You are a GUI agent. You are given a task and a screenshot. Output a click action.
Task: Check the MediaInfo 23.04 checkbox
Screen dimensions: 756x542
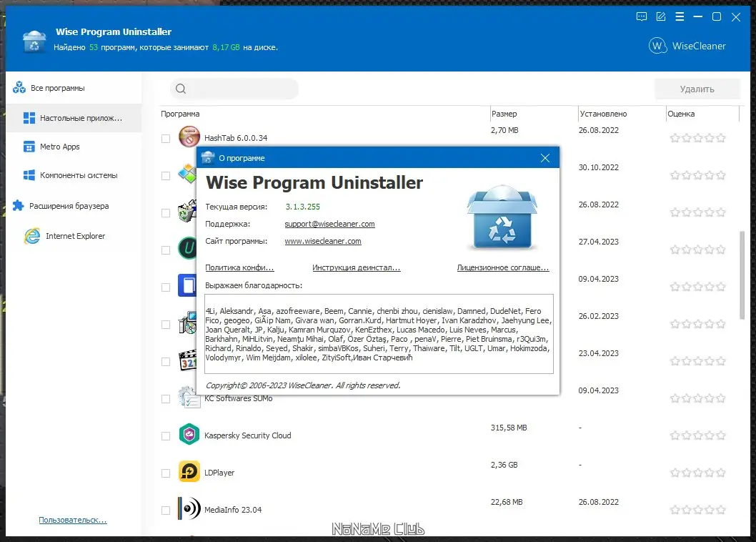166,510
